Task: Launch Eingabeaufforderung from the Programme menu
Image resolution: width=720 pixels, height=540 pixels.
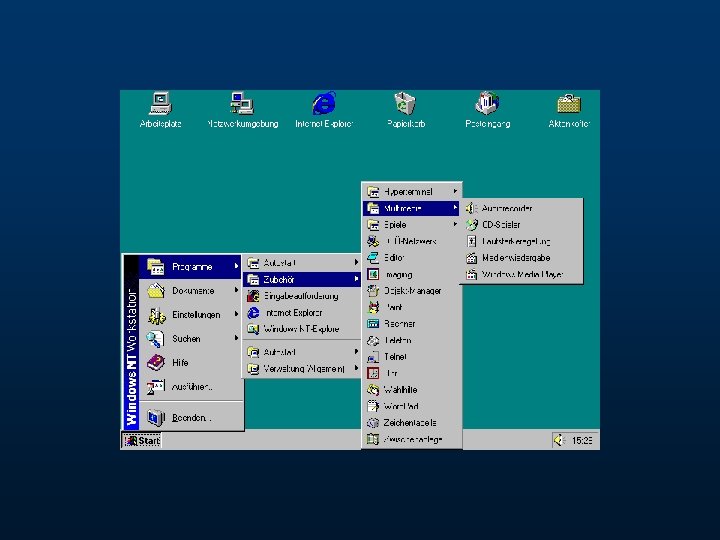Action: coord(302,296)
